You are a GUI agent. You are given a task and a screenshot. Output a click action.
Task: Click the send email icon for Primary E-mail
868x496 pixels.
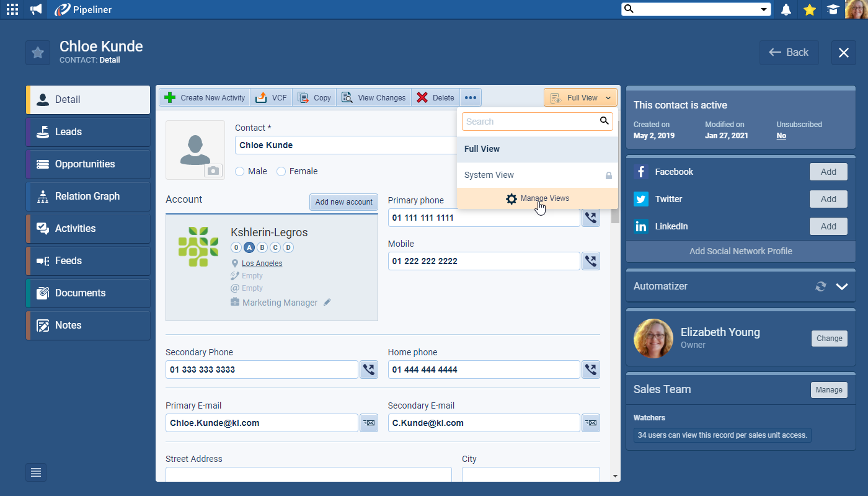click(x=369, y=423)
